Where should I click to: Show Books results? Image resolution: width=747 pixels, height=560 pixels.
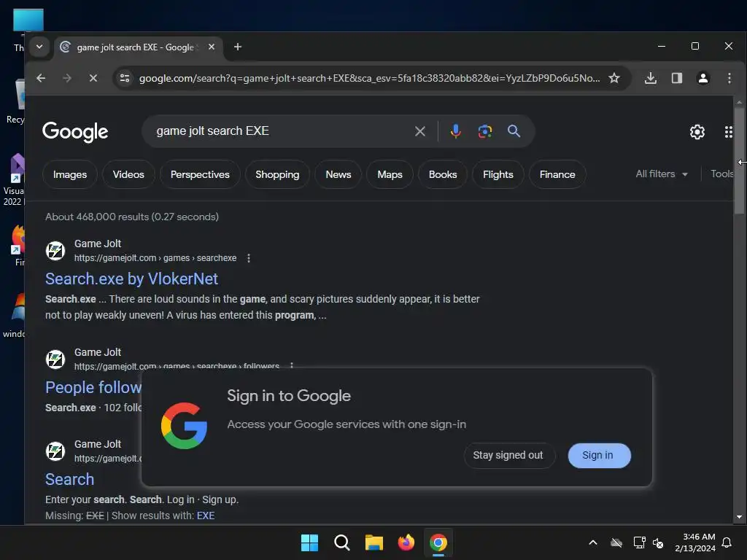pyautogui.click(x=443, y=174)
